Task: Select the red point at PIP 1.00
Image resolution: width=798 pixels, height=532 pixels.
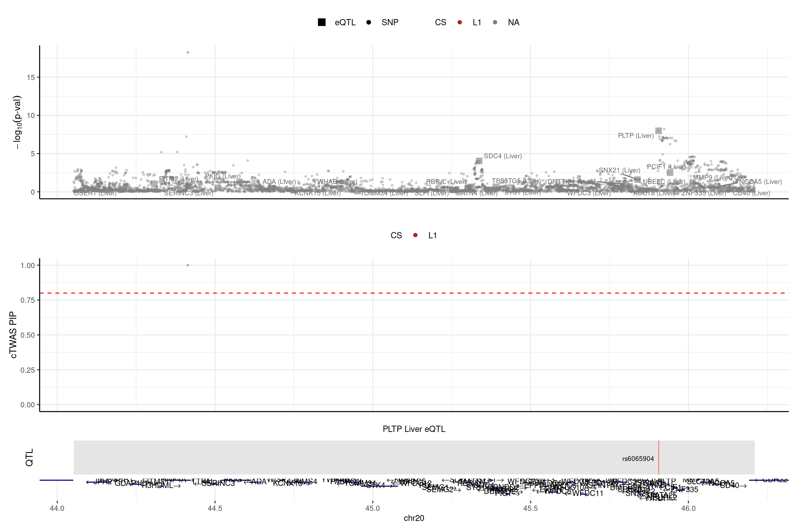Action: 188,265
